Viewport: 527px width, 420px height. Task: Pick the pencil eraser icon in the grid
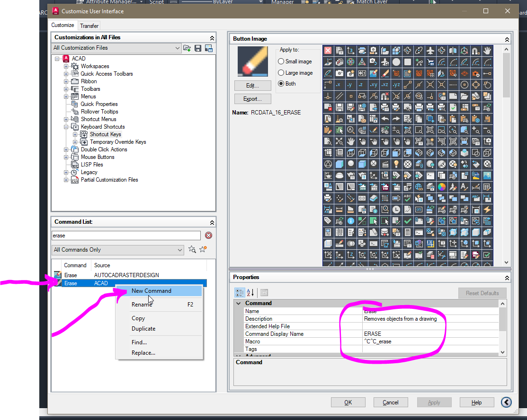click(385, 73)
